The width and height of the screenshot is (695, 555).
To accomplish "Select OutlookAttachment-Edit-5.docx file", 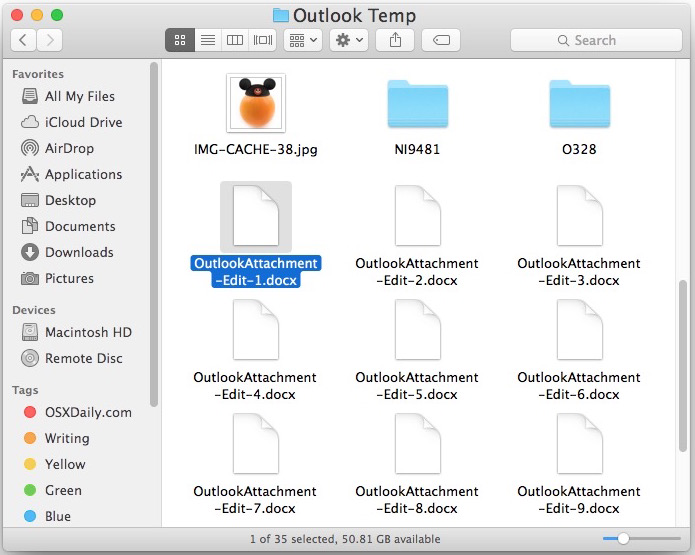I will (x=418, y=330).
